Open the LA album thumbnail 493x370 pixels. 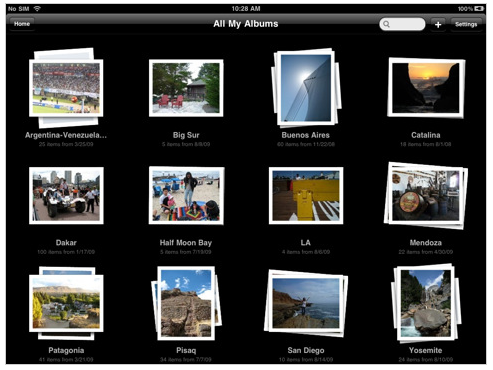tap(306, 196)
